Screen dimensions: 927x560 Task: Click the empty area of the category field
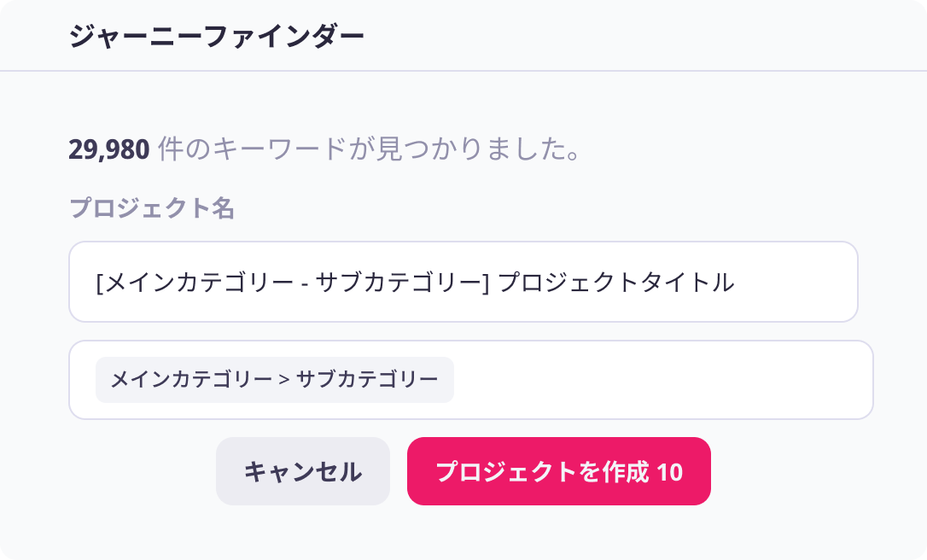(662, 380)
